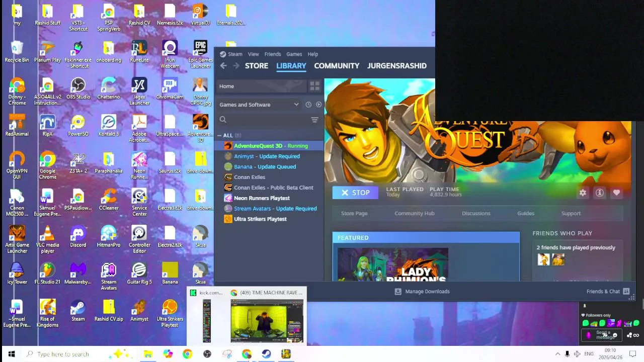Open the Discussions link

click(476, 213)
